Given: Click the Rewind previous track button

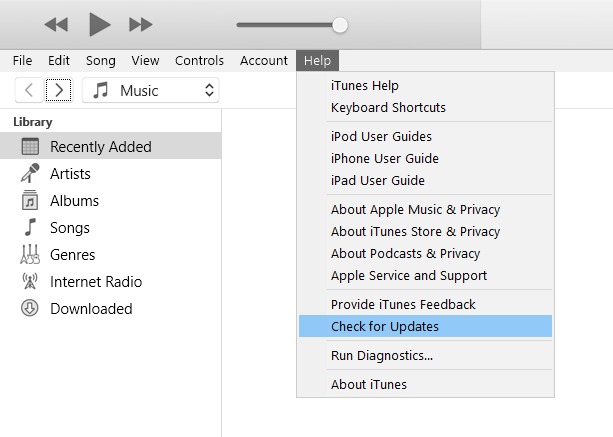Looking at the screenshot, I should [57, 24].
